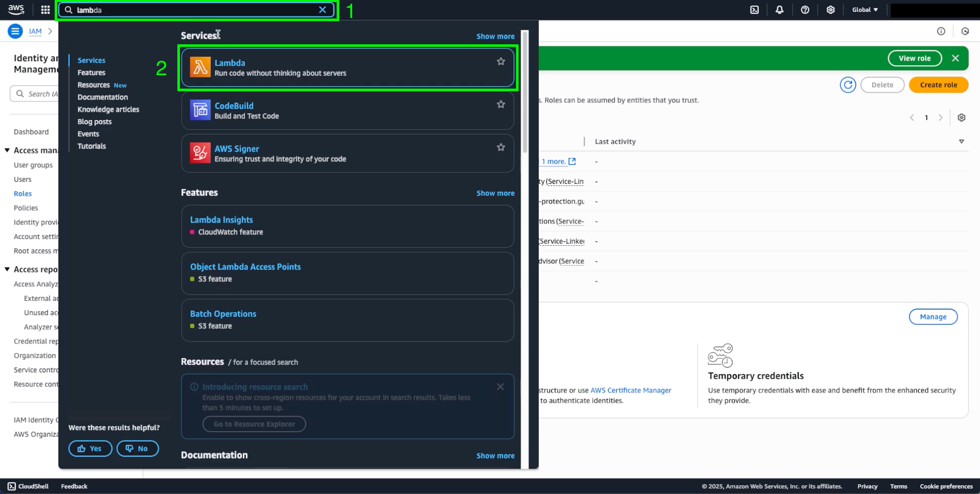Screen dimensions: 980x494
Task: Open the CodeBuild service icon
Action: point(200,110)
